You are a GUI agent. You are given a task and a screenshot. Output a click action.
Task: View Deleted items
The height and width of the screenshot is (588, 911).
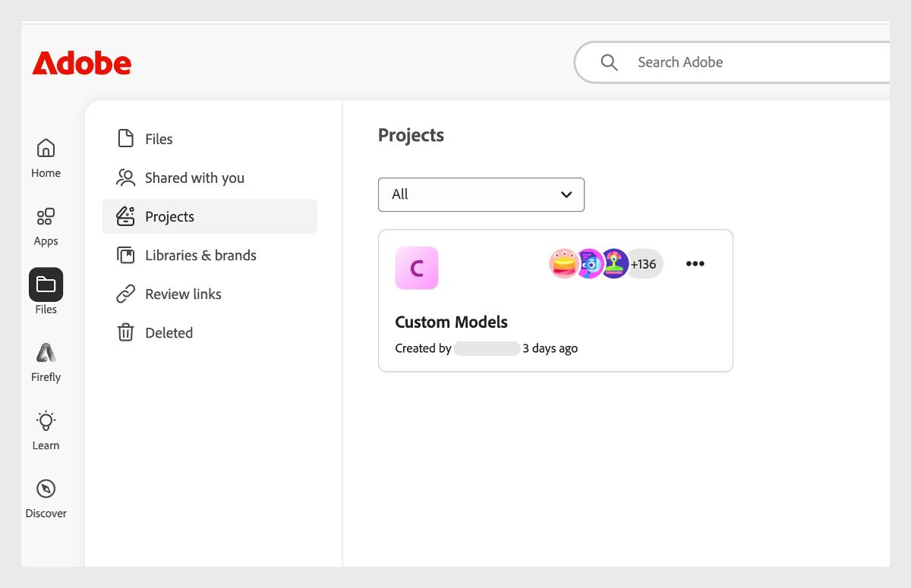[169, 332]
